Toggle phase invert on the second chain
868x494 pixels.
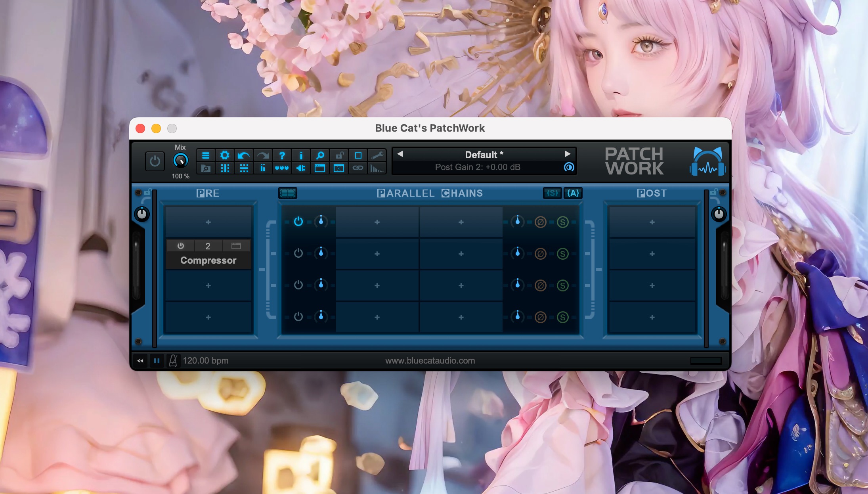(x=540, y=254)
